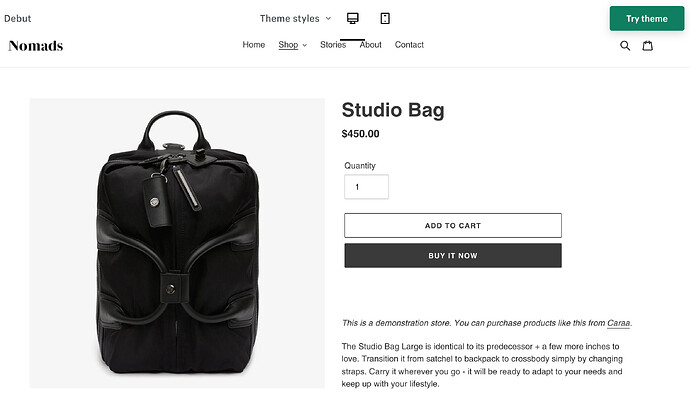Follow the Caraa link
This screenshot has width=690, height=394.
point(618,323)
